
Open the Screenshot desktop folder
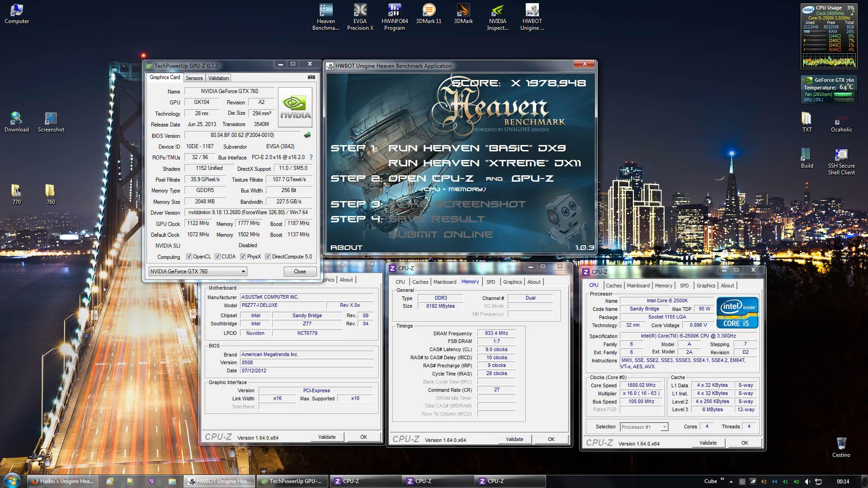(51, 122)
